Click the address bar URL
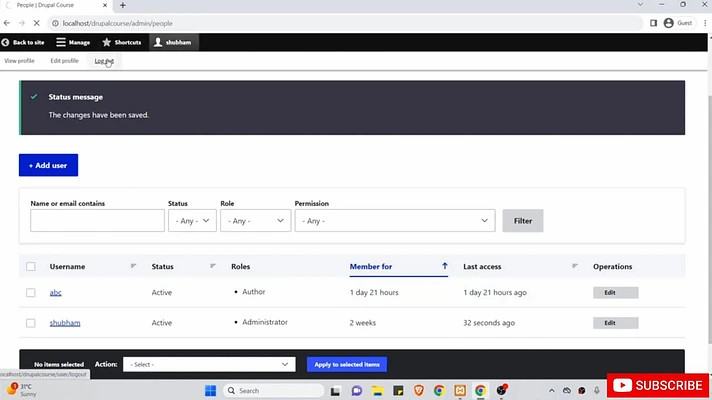This screenshot has width=712, height=400. tap(118, 23)
